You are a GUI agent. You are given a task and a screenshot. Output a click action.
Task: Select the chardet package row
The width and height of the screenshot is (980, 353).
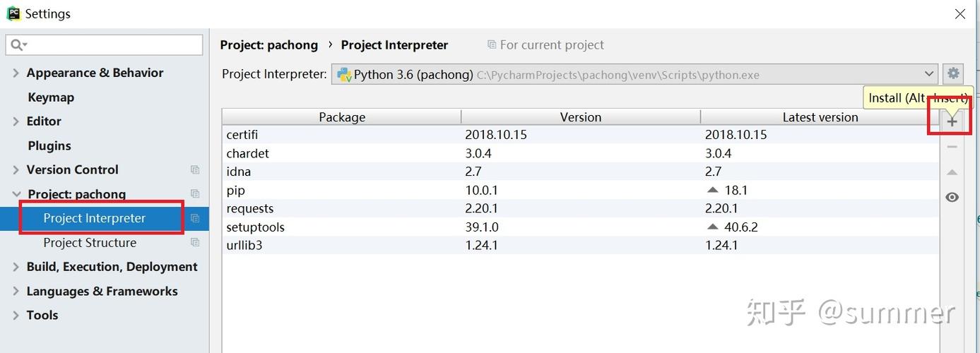[x=581, y=153]
